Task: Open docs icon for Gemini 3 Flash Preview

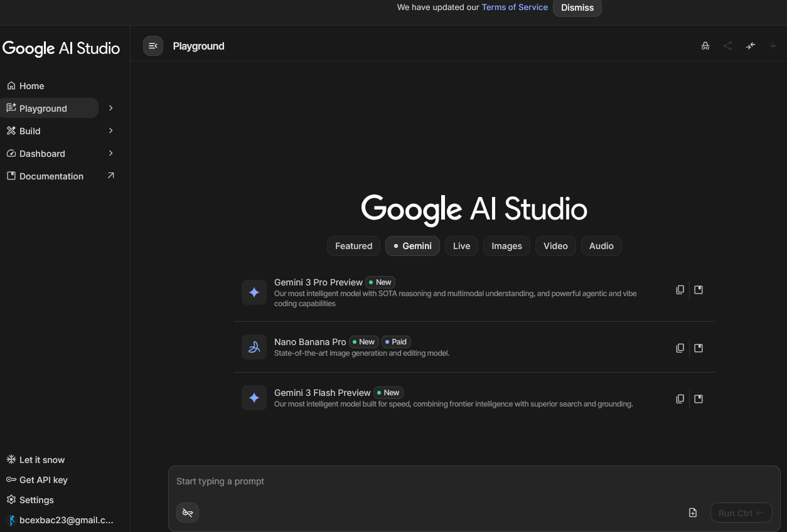Action: pyautogui.click(x=699, y=398)
